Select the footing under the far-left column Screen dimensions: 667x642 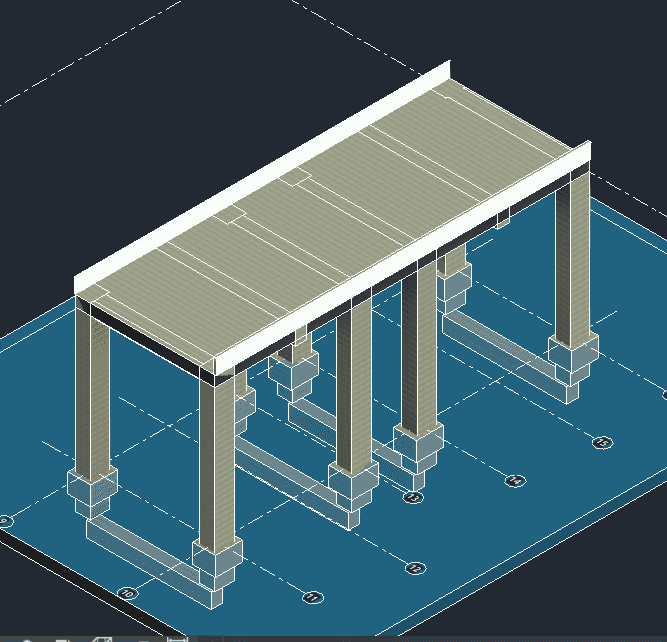click(x=92, y=492)
